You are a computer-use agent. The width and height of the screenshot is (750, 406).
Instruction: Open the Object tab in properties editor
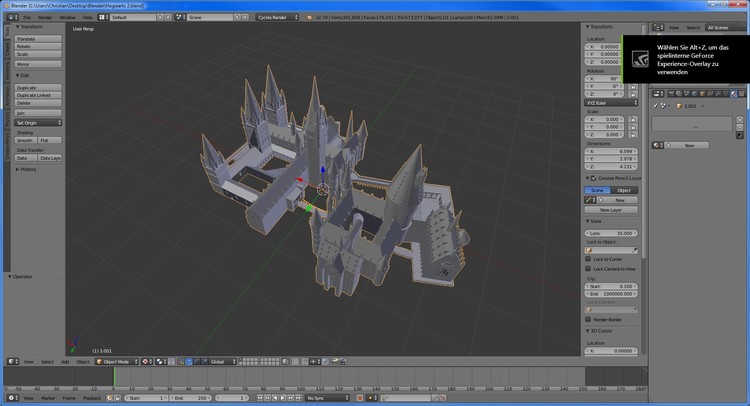click(702, 94)
